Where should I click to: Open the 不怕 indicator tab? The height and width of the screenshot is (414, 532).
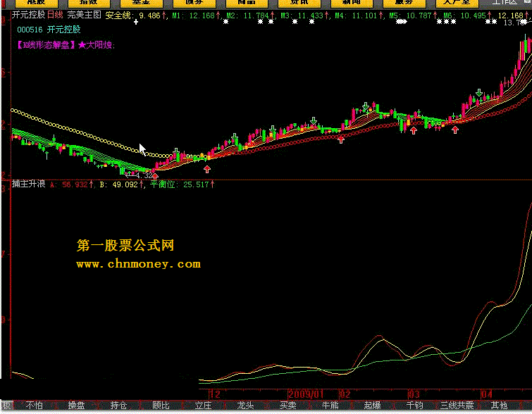coord(35,405)
